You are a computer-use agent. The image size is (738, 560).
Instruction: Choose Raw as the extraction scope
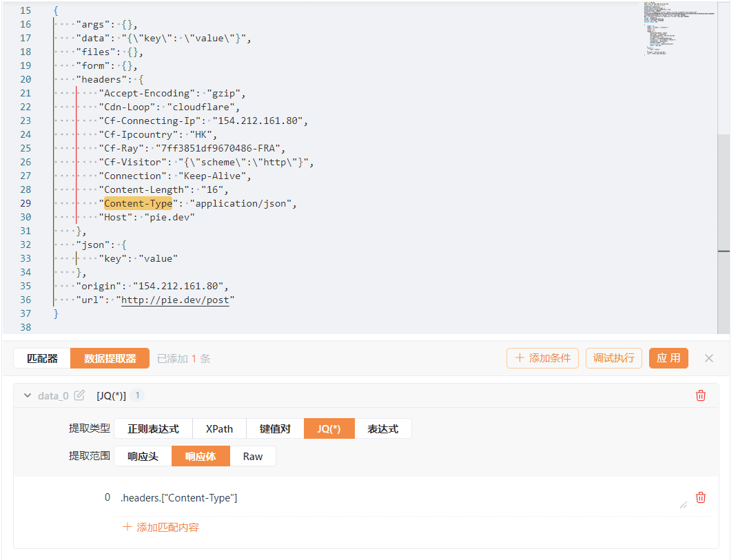pos(253,456)
